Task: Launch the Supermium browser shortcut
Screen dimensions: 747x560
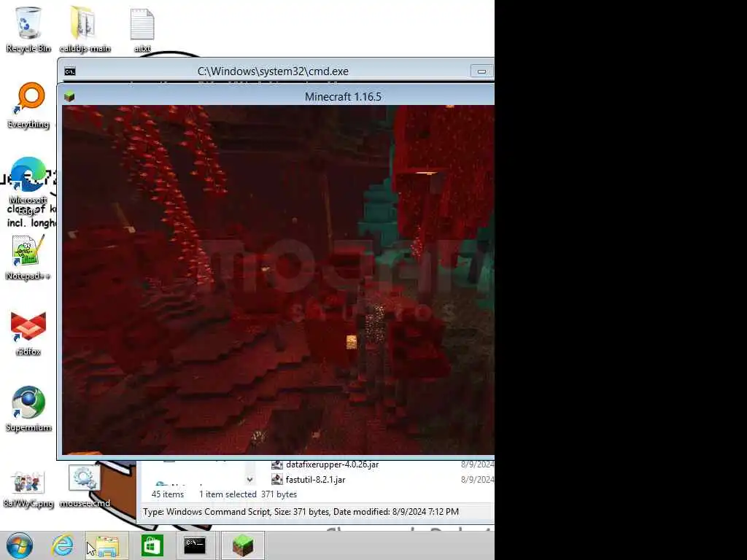Action: pos(28,408)
